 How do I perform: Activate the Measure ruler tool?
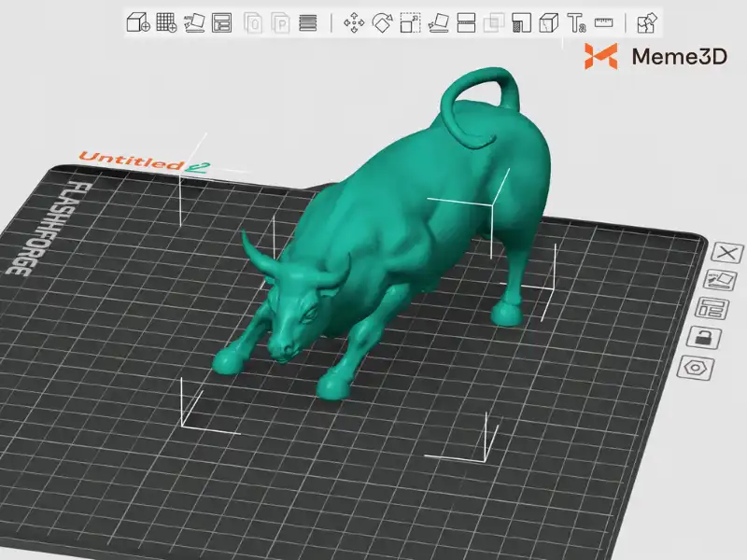604,21
